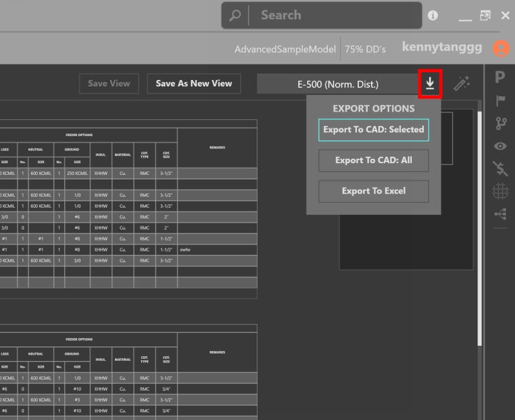Viewport: 515px width, 420px height.
Task: Click the Save View button
Action: pos(109,83)
